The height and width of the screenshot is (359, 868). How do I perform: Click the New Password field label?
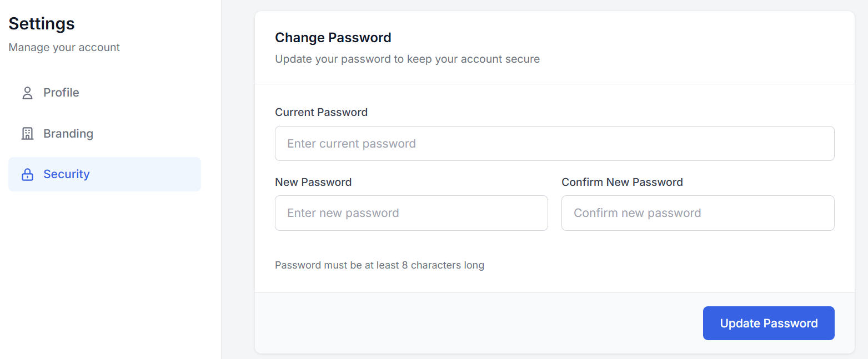click(x=313, y=182)
